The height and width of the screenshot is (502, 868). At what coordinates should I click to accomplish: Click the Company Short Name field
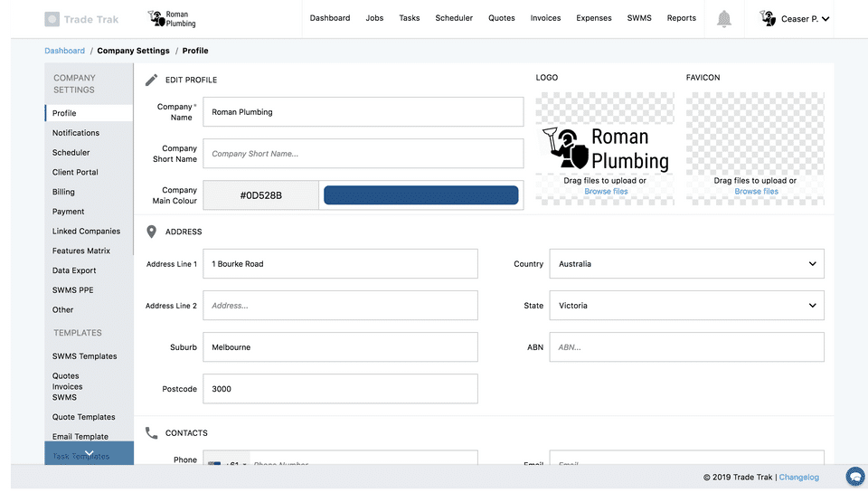point(363,154)
